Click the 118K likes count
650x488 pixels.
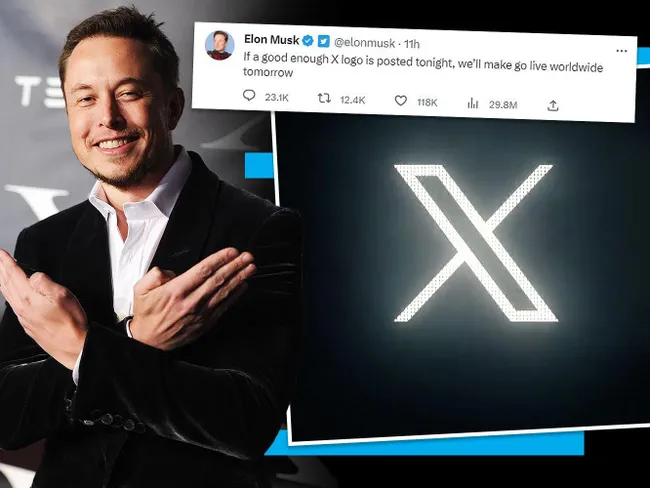click(x=427, y=102)
